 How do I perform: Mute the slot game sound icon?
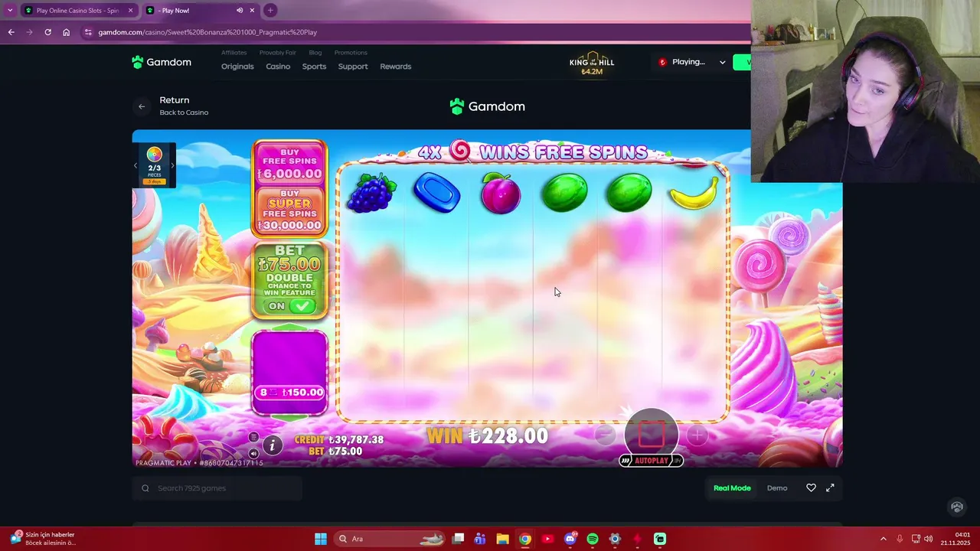[x=253, y=453]
